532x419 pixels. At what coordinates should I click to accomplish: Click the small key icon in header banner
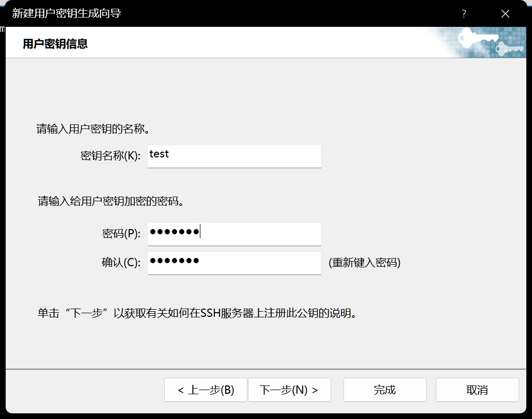click(x=509, y=50)
